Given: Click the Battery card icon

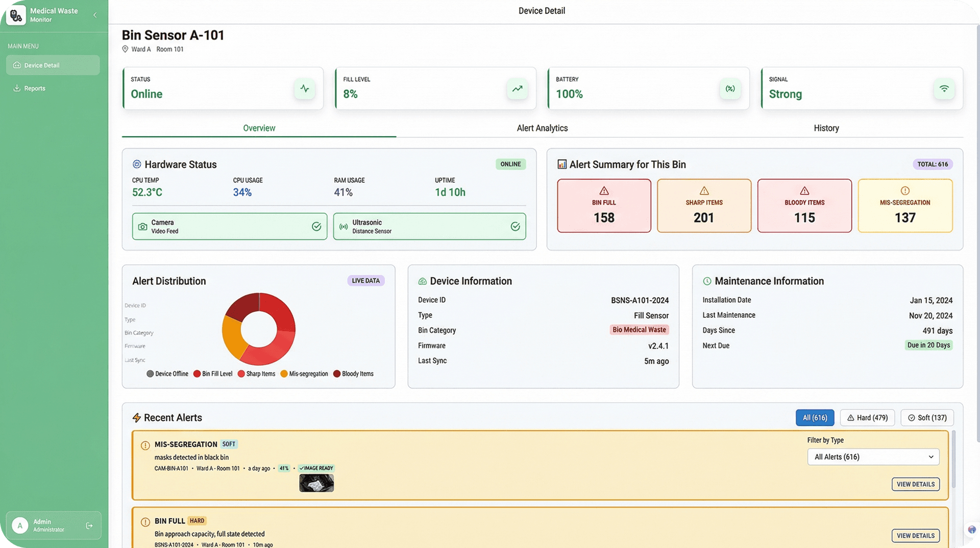Looking at the screenshot, I should click(x=730, y=88).
